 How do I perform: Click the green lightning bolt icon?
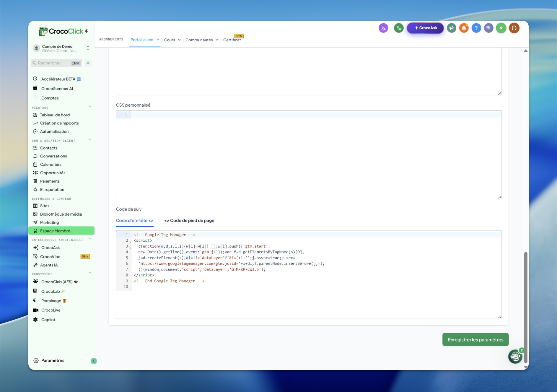501,28
